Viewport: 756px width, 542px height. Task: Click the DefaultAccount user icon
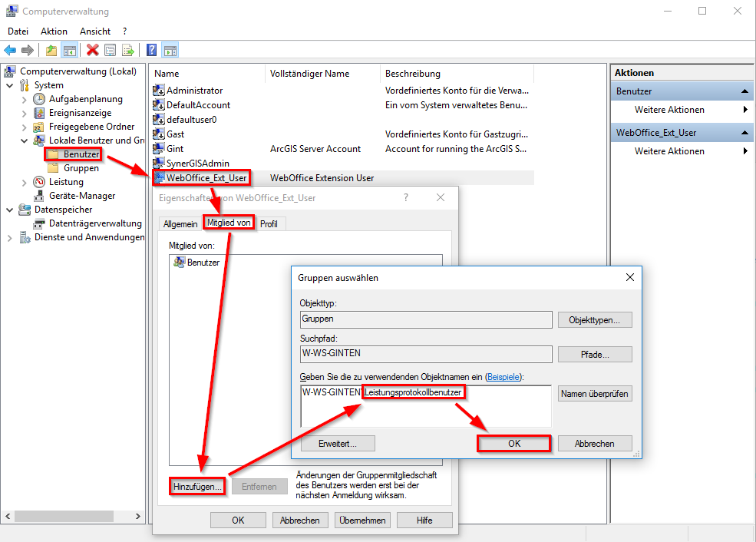click(159, 104)
